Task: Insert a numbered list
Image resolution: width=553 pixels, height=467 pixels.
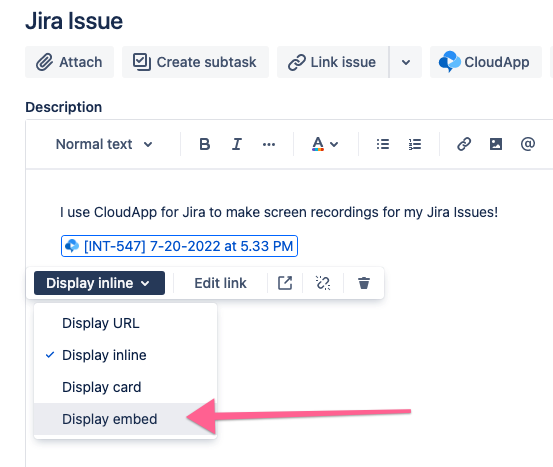Action: (x=415, y=144)
